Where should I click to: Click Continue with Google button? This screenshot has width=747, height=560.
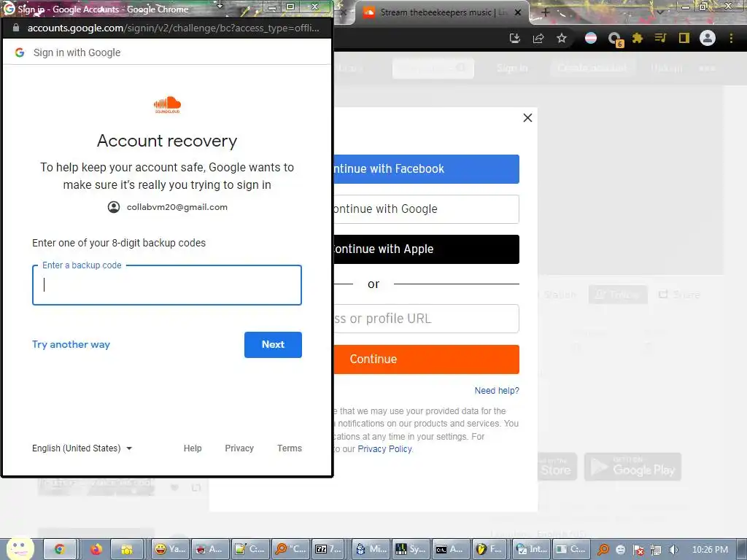[x=426, y=209]
